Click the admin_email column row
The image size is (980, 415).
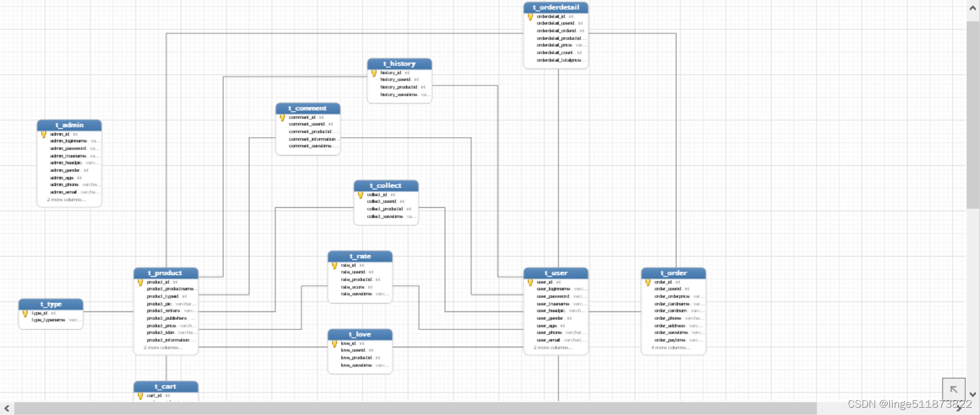(69, 192)
